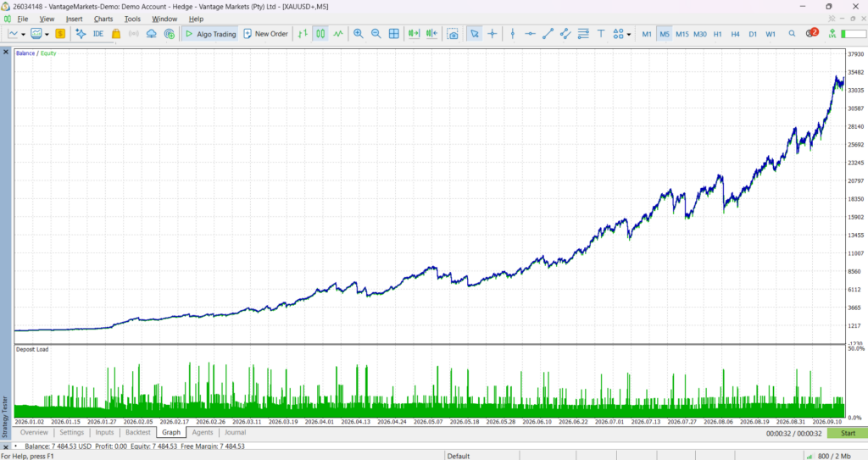The width and height of the screenshot is (868, 460).
Task: Select the equidistant channel tool
Action: 565,34
